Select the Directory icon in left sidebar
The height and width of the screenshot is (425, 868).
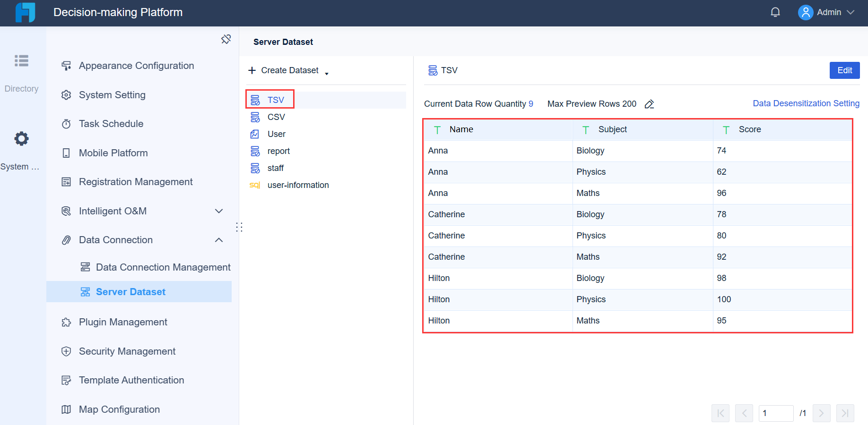pyautogui.click(x=21, y=61)
